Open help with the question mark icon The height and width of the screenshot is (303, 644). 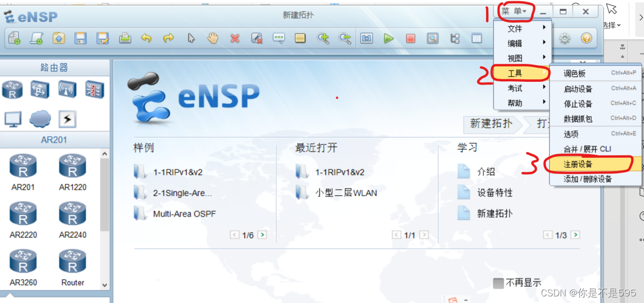click(x=587, y=38)
